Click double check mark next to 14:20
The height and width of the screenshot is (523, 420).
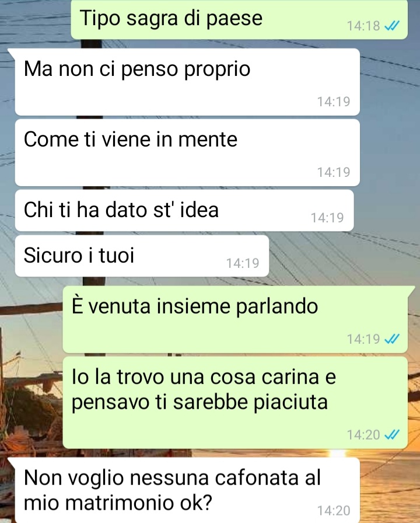pyautogui.click(x=391, y=435)
